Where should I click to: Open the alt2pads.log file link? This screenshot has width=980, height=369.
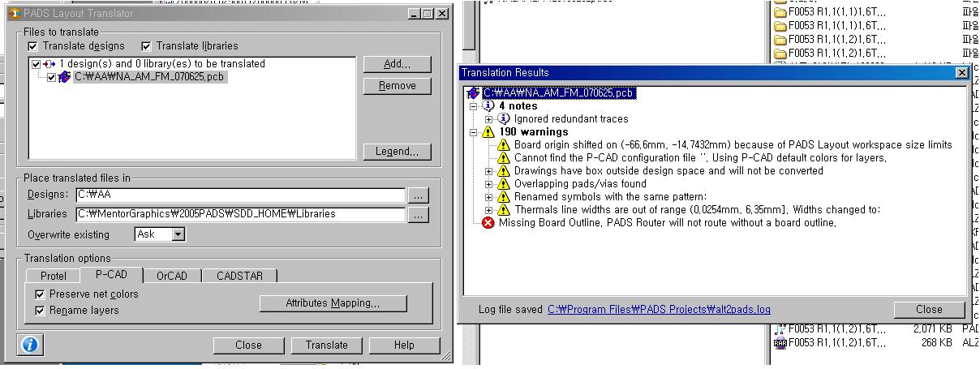pos(659,309)
